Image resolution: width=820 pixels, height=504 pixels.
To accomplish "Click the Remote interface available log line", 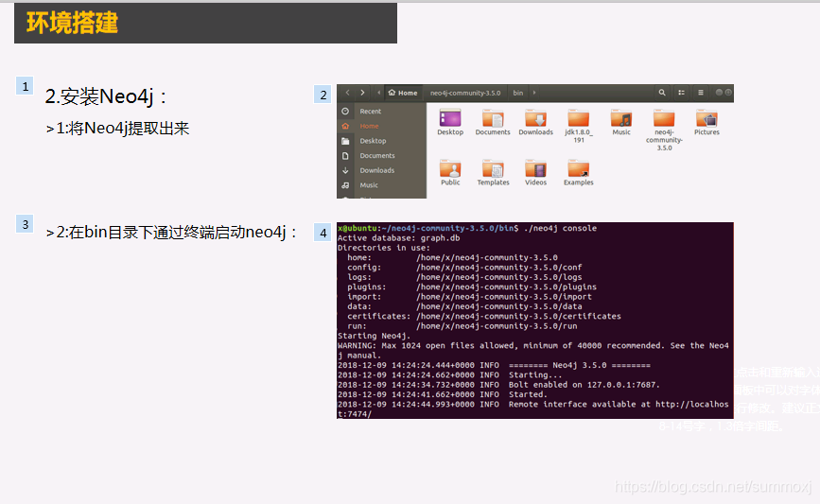I will pyautogui.click(x=532, y=409).
